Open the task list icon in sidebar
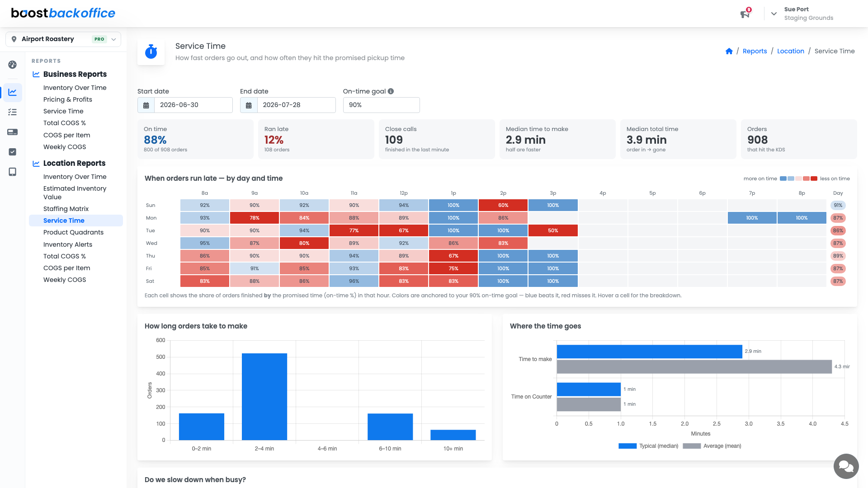 (x=13, y=112)
